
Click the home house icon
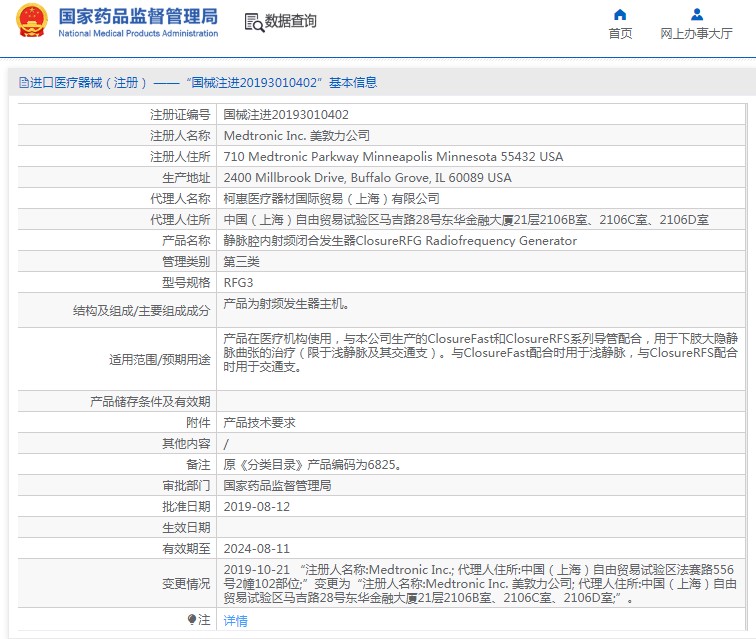coord(620,14)
